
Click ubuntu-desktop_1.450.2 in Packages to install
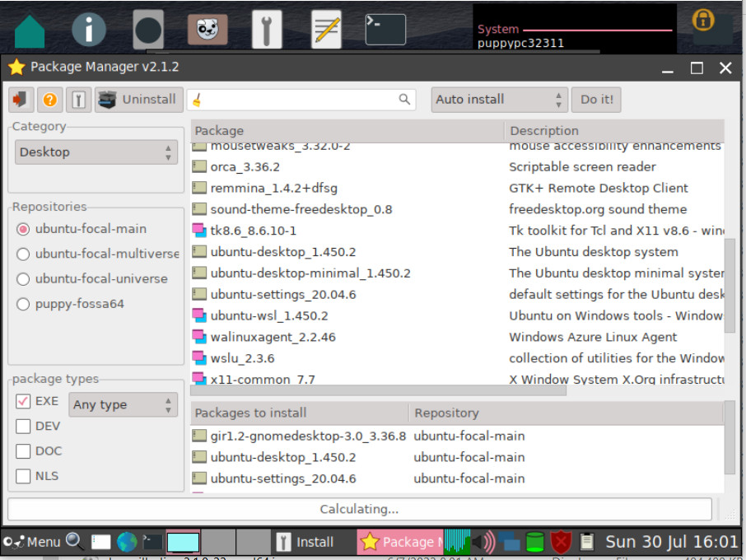457,458
